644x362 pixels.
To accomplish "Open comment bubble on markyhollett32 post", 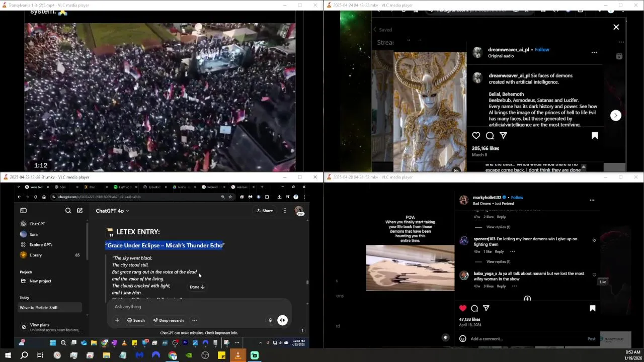I will [x=474, y=308].
